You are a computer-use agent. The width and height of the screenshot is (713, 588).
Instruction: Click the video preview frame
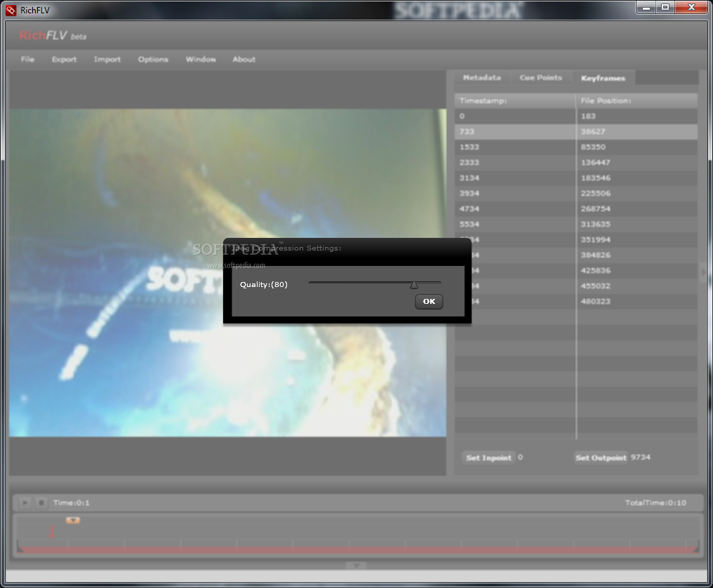coord(227,272)
